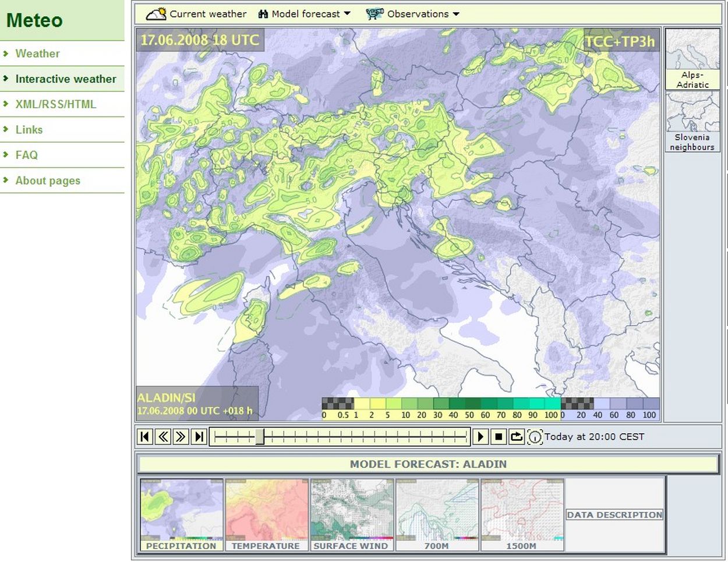Open Current weather view
The image size is (728, 562).
[196, 14]
